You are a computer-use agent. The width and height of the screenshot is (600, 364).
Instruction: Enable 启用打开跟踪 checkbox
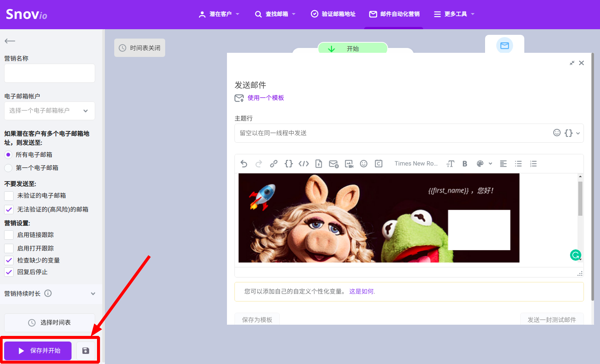(x=9, y=248)
